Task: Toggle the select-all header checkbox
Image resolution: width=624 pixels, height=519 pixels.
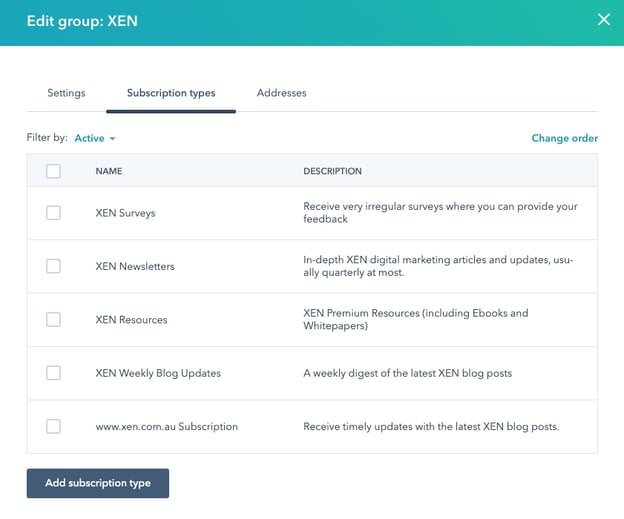Action: point(53,171)
